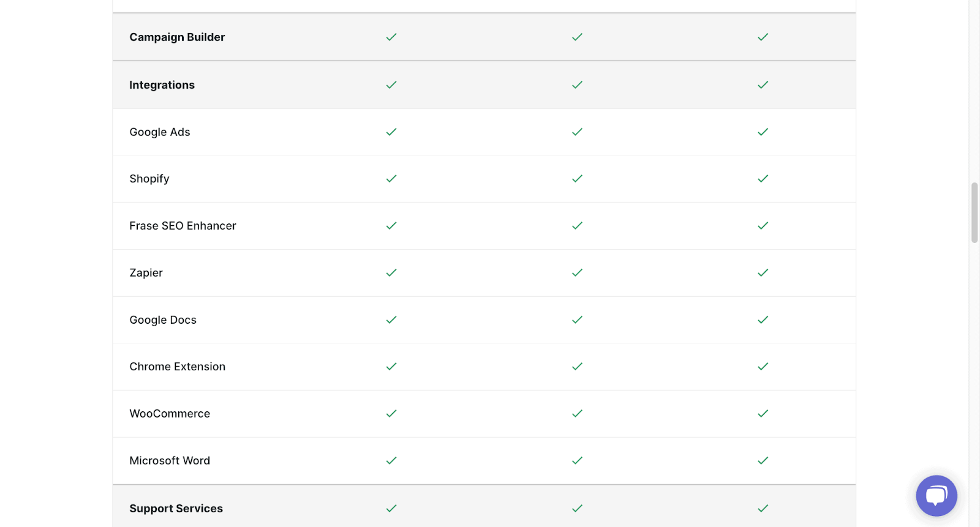
Task: Click the page's vertical scrollbar thumb
Action: coord(974,212)
